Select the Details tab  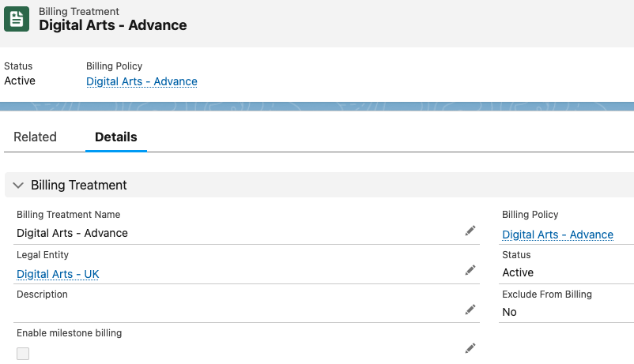click(116, 137)
